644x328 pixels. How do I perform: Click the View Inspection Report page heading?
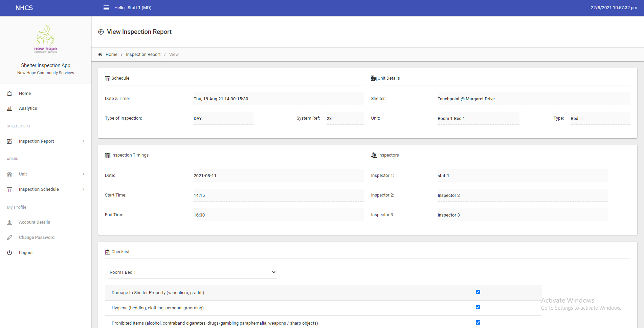coord(139,32)
